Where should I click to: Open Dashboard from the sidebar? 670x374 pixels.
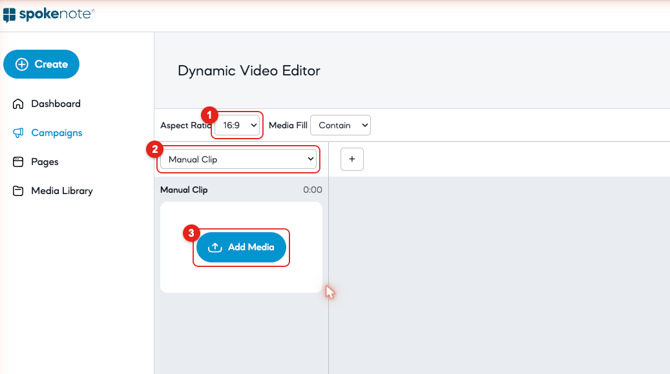click(47, 104)
